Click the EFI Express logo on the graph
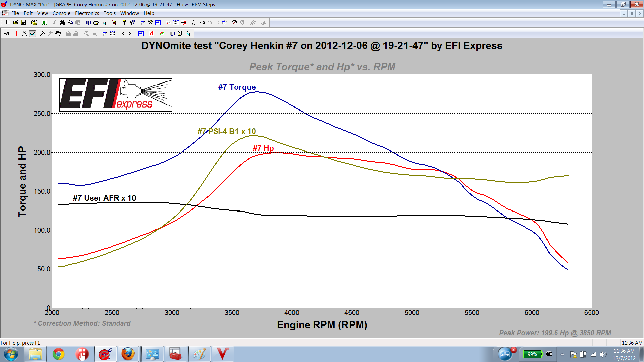This screenshot has height=362, width=644. pos(116,95)
